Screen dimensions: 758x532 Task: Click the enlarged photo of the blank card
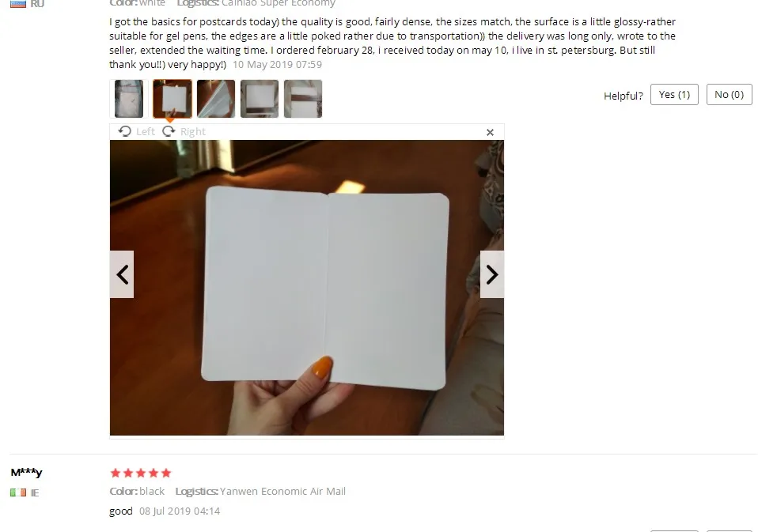[x=307, y=288]
